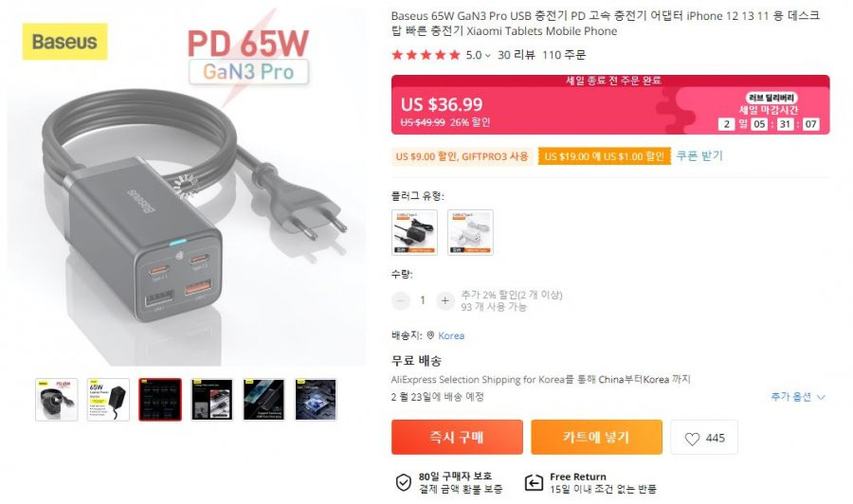This screenshot has width=853, height=504.
Task: Select the white plug type option
Action: click(470, 232)
